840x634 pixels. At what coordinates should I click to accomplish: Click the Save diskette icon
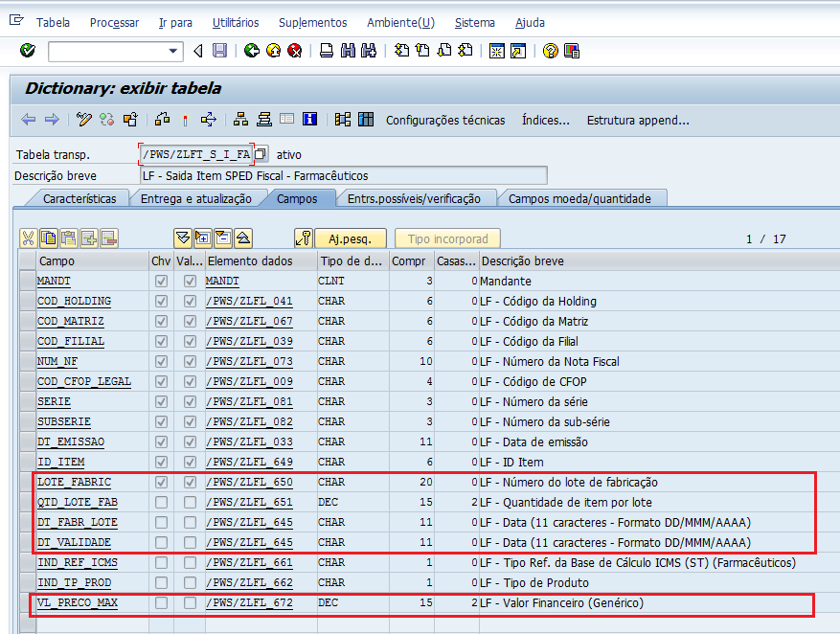point(220,51)
